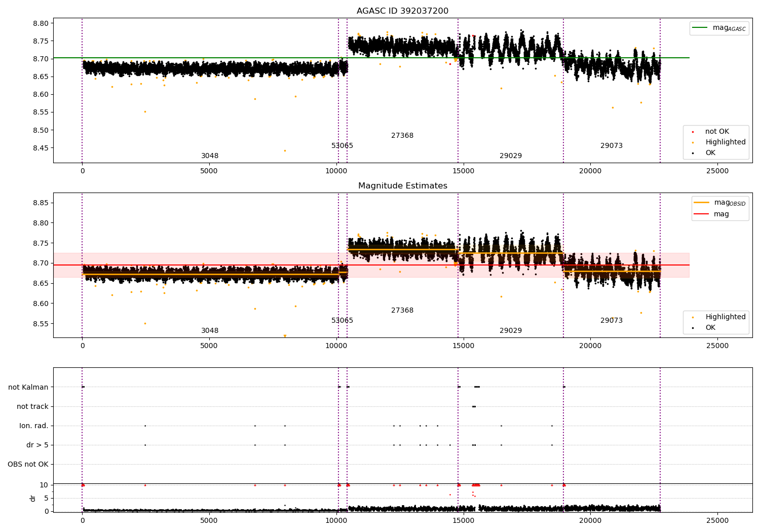Click the 8.80 tick on top plot
Image resolution: width=760 pixels, height=532 pixels.
[41, 23]
